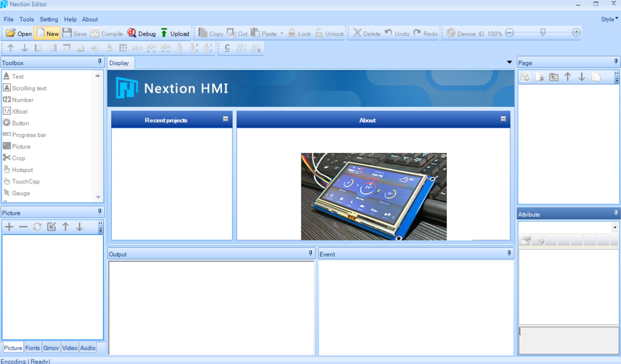Open the Style dropdown
Screen dimensions: 621x364
[x=609, y=19]
